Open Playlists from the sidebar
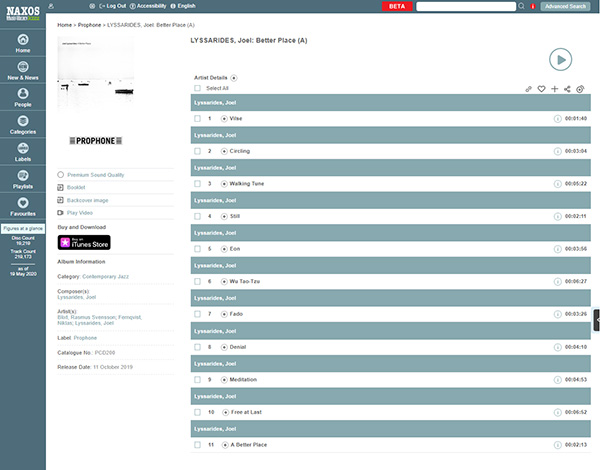 pos(22,179)
